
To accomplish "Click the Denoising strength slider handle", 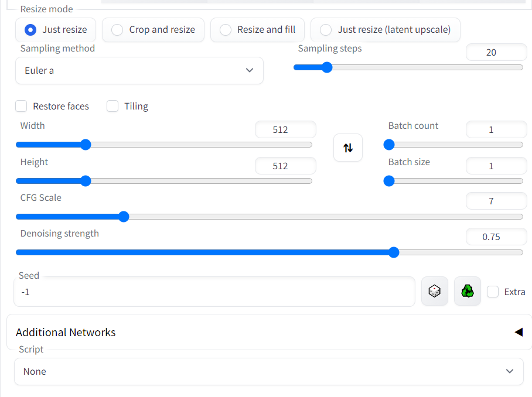I will click(394, 252).
